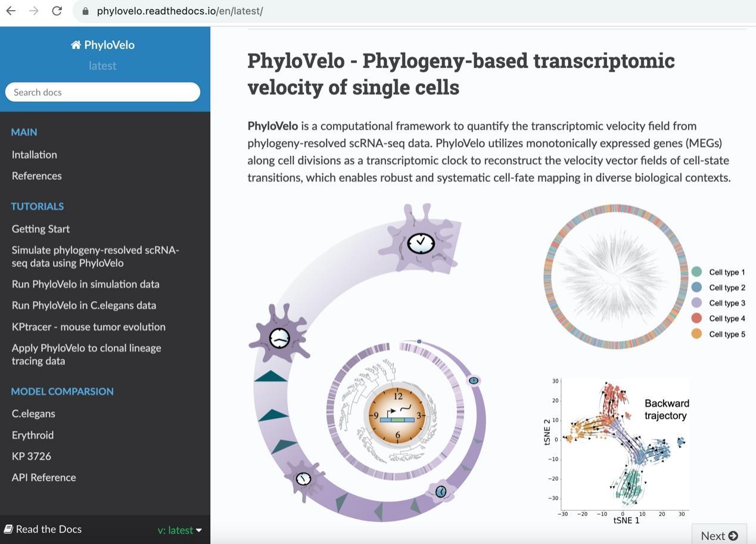Viewport: 756px width, 544px height.
Task: Open the Getting Start tutorial
Action: (41, 229)
